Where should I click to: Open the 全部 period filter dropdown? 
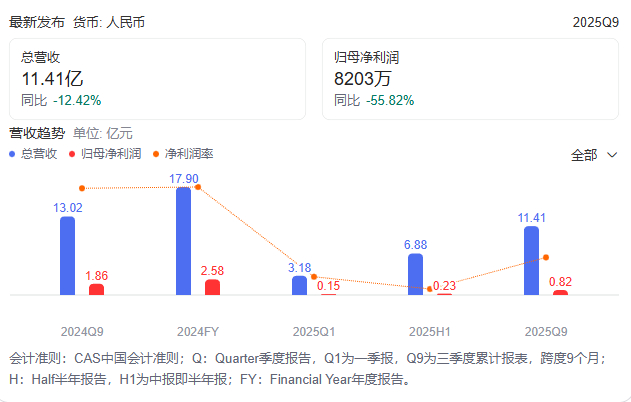pos(594,155)
